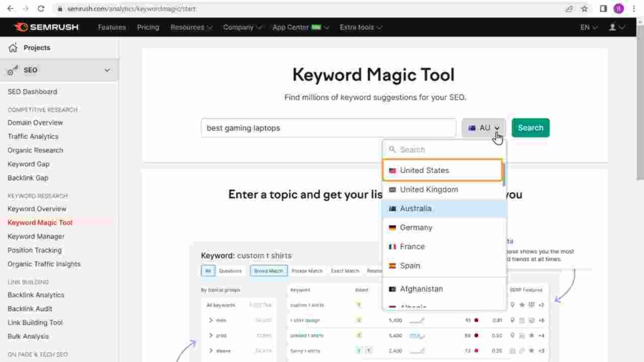Select Australia from country list
Image resolution: width=644 pixels, height=362 pixels.
(x=445, y=209)
